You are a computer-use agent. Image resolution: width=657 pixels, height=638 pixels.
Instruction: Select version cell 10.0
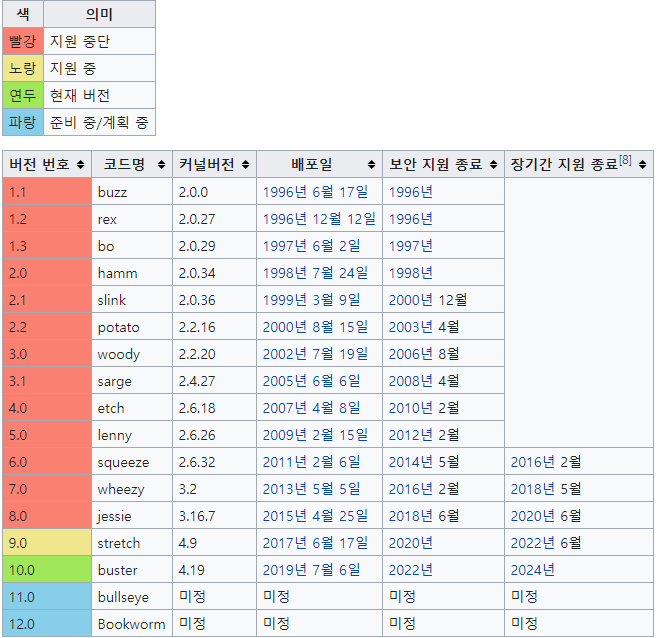tap(47, 570)
